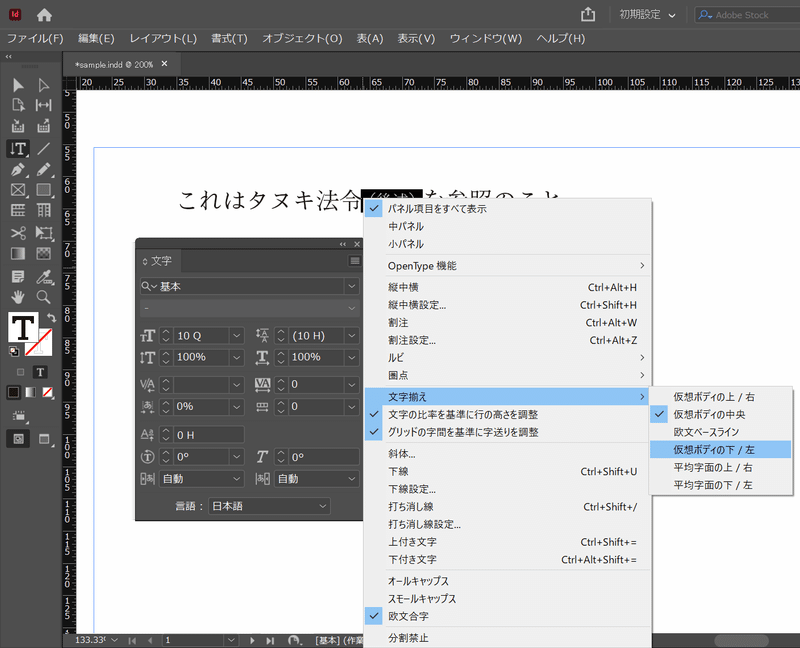Select the Gradient Swatch tool
This screenshot has height=648, width=800.
(x=18, y=254)
